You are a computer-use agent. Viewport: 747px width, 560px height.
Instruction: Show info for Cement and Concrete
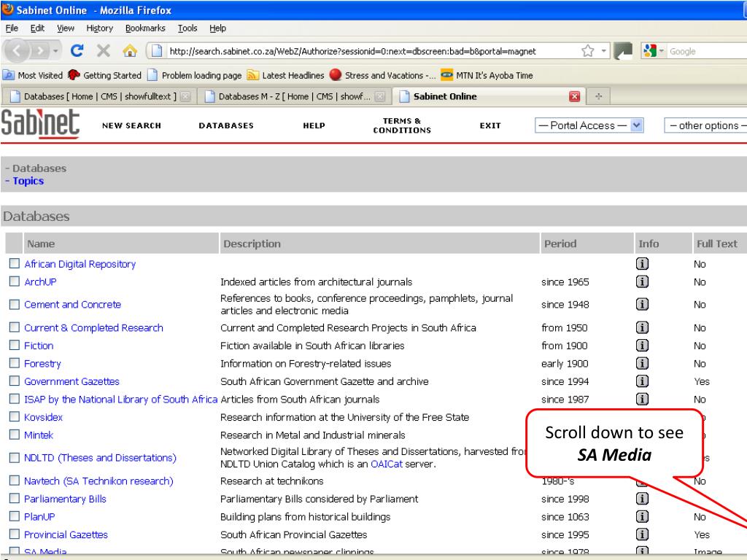coord(642,304)
